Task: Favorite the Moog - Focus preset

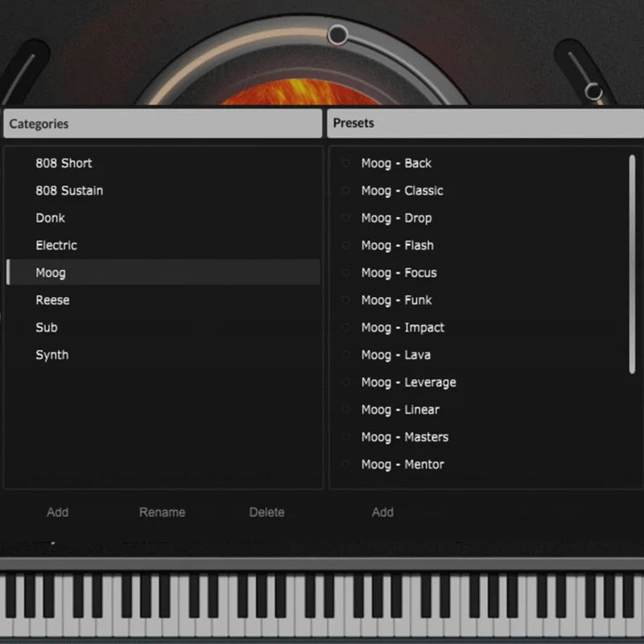Action: pyautogui.click(x=346, y=273)
